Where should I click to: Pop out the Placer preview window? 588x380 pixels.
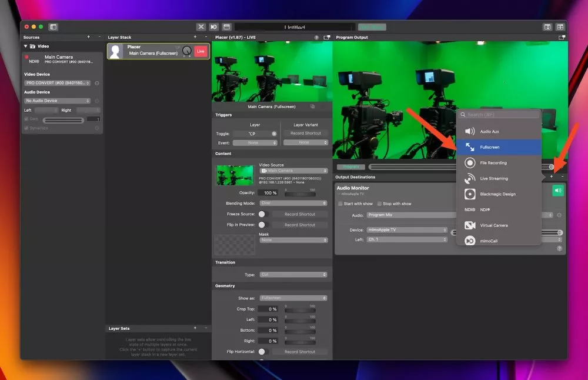(327, 38)
